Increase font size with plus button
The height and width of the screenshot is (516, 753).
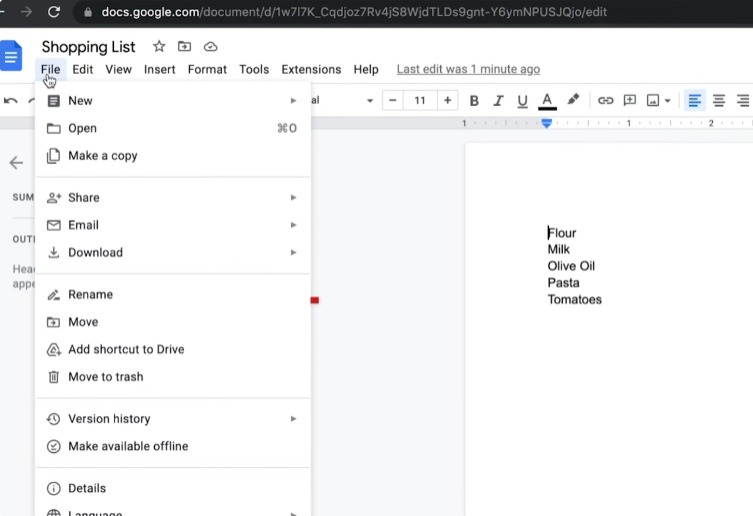click(x=448, y=100)
